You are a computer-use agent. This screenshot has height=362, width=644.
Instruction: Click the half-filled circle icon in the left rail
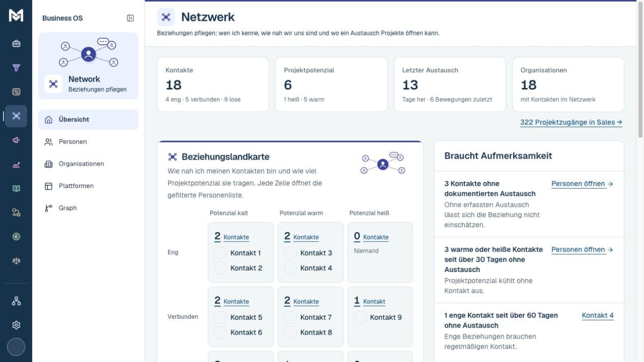pos(16,236)
